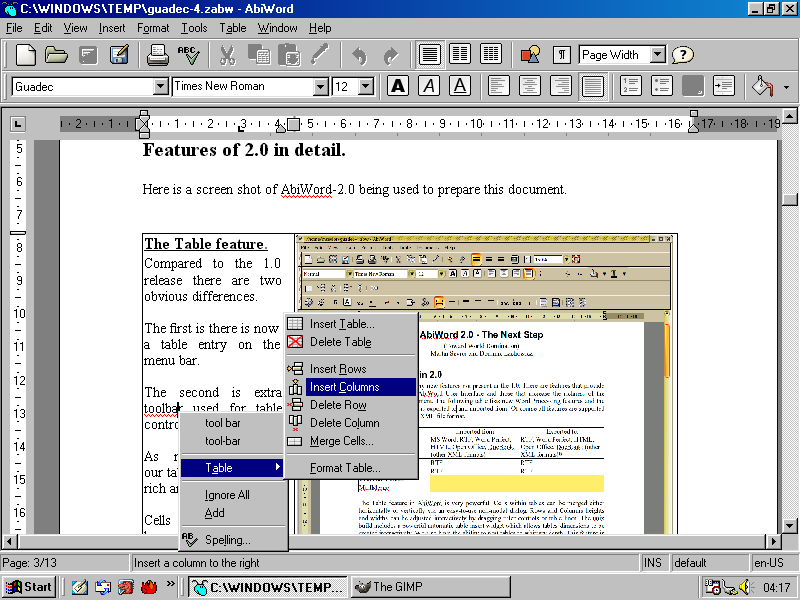Click the Print icon in toolbar

click(156, 55)
